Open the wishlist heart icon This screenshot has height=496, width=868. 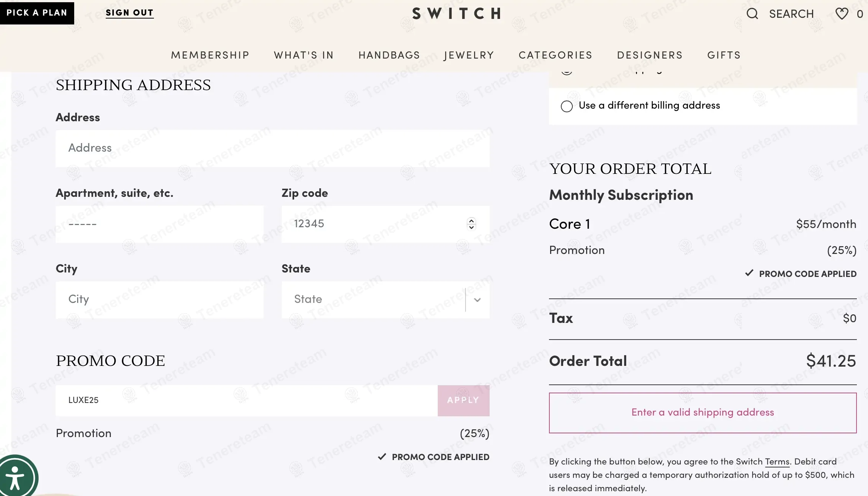pyautogui.click(x=842, y=14)
